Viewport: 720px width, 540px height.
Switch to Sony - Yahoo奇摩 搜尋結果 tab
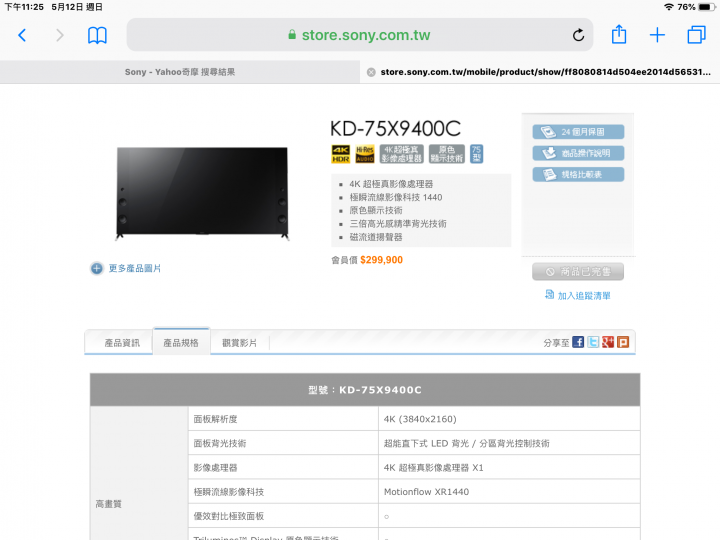pyautogui.click(x=180, y=72)
